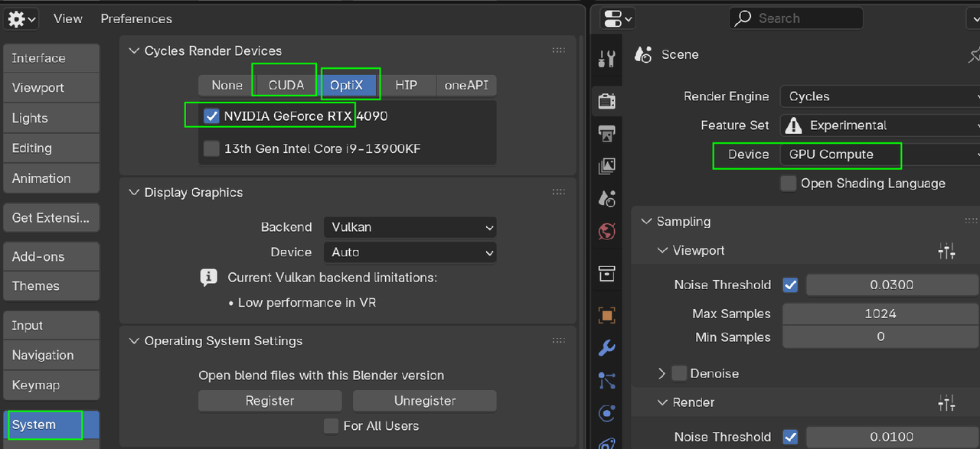Select the Physics properties icon
The height and width of the screenshot is (449, 980).
606,413
